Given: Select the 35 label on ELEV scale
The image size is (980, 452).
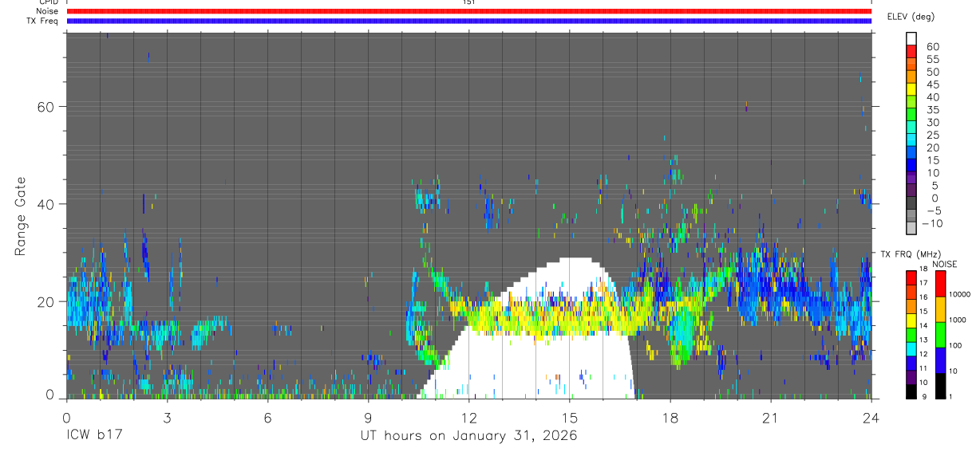Looking at the screenshot, I should tap(932, 110).
